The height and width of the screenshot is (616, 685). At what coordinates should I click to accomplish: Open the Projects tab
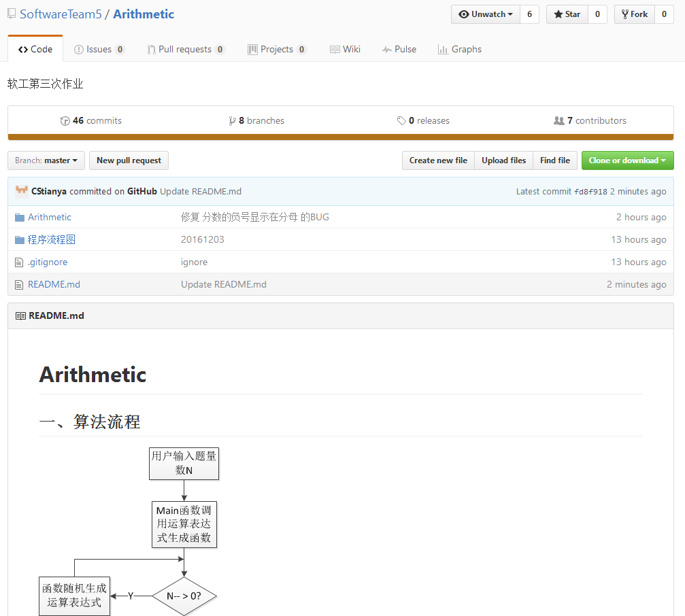tap(277, 50)
